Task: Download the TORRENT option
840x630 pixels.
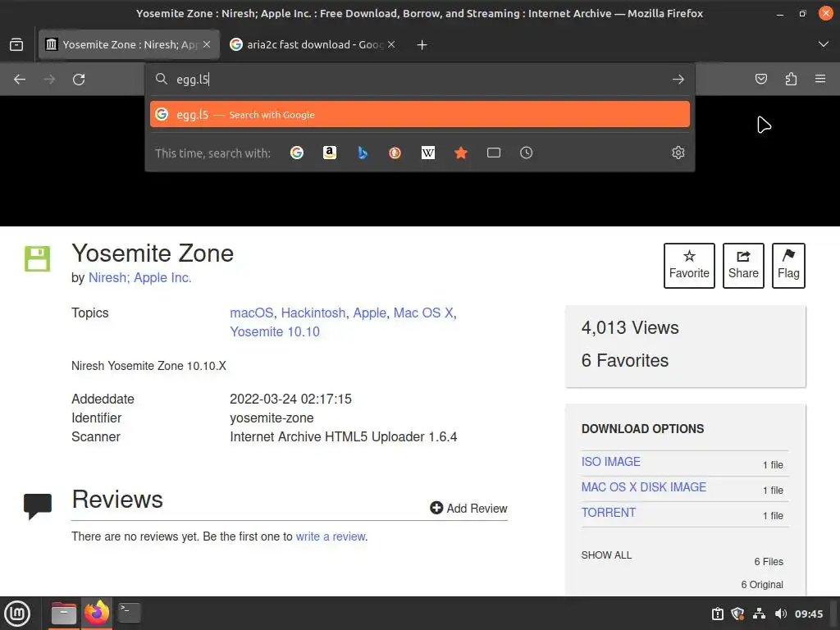Action: (609, 513)
